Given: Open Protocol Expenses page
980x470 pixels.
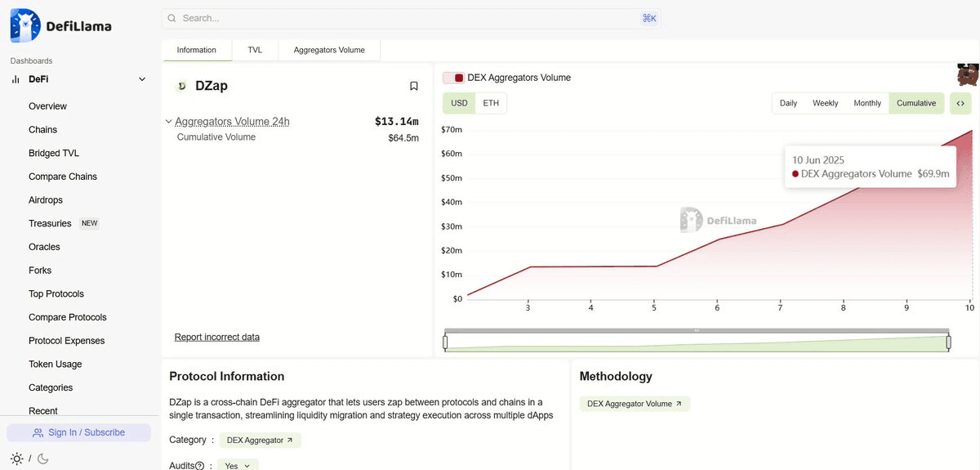Looking at the screenshot, I should tap(67, 341).
